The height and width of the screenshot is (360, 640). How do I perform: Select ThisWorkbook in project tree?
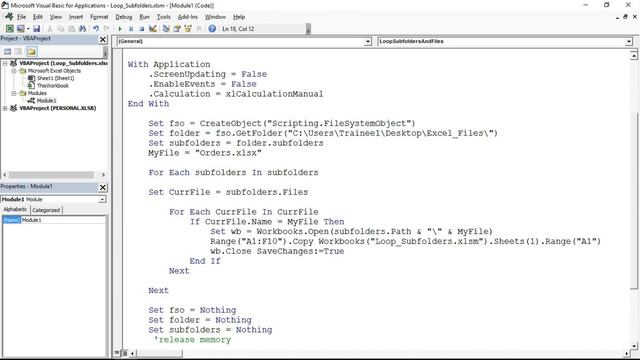click(53, 86)
